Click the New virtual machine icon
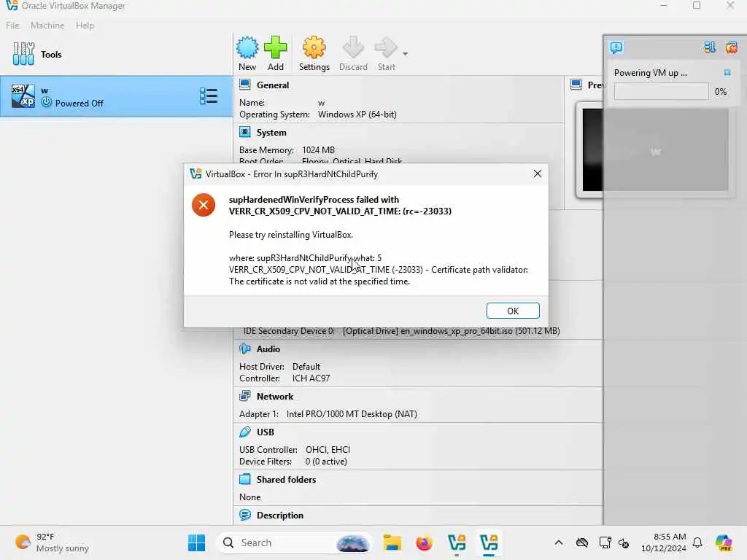 pyautogui.click(x=247, y=47)
